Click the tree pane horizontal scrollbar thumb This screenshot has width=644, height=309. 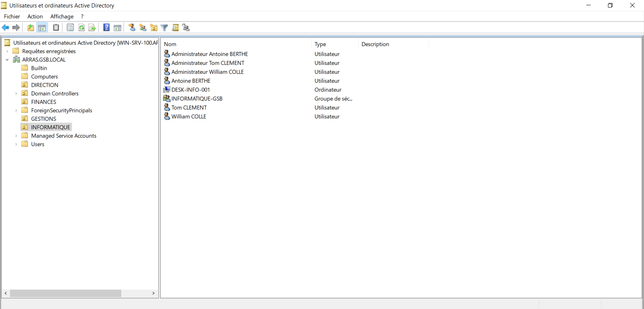[x=66, y=293]
